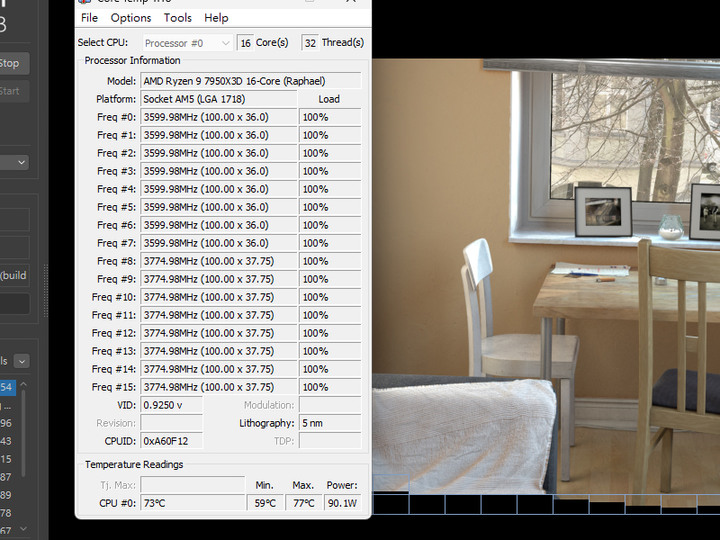Click the 32 Thread(s) count field
The height and width of the screenshot is (540, 720).
pyautogui.click(x=310, y=43)
